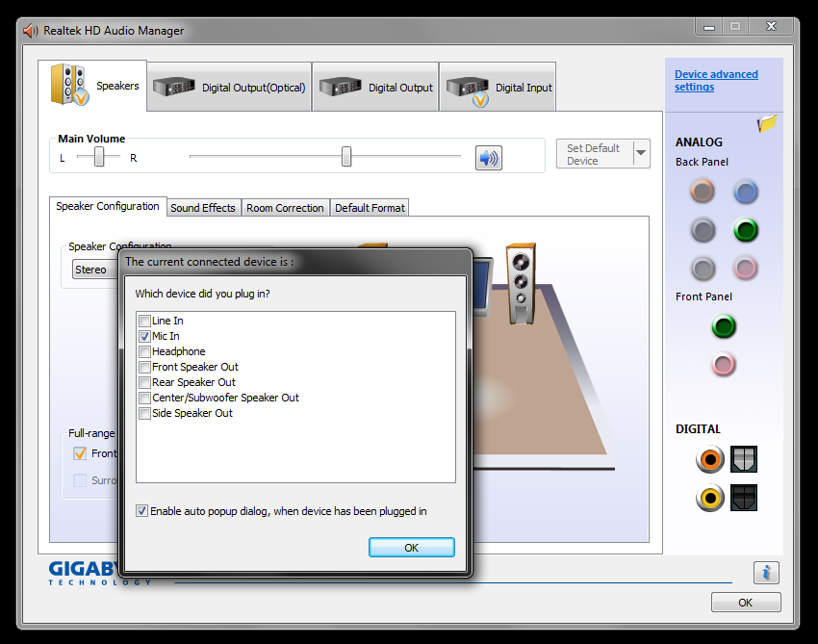818x644 pixels.
Task: Toggle the Front full-range speakers checkbox
Action: (x=80, y=453)
